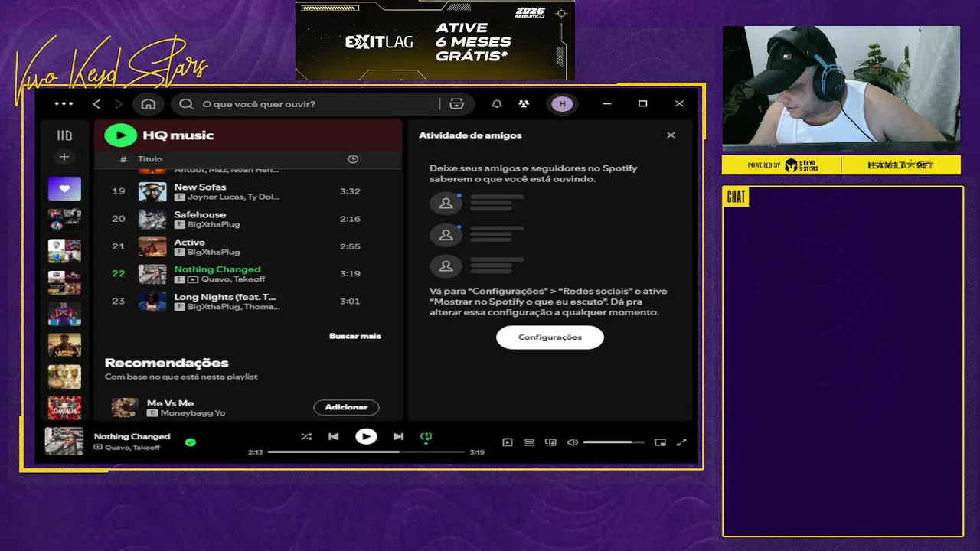Viewport: 980px width, 551px height.
Task: Toggle the green repeat button
Action: click(x=426, y=437)
